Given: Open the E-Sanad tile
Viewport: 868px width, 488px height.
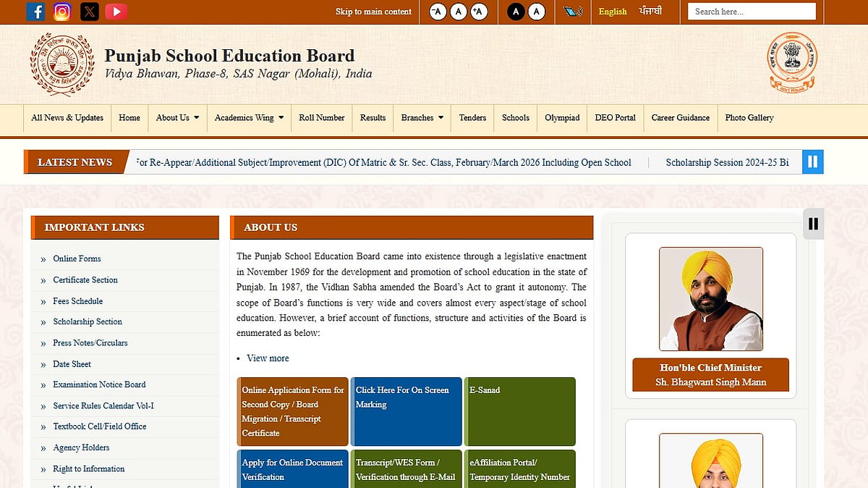Looking at the screenshot, I should [x=520, y=411].
